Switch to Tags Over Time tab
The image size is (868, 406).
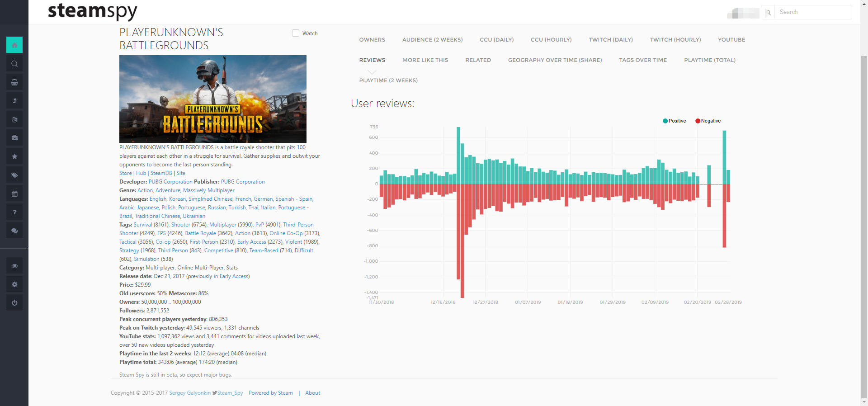(x=643, y=60)
